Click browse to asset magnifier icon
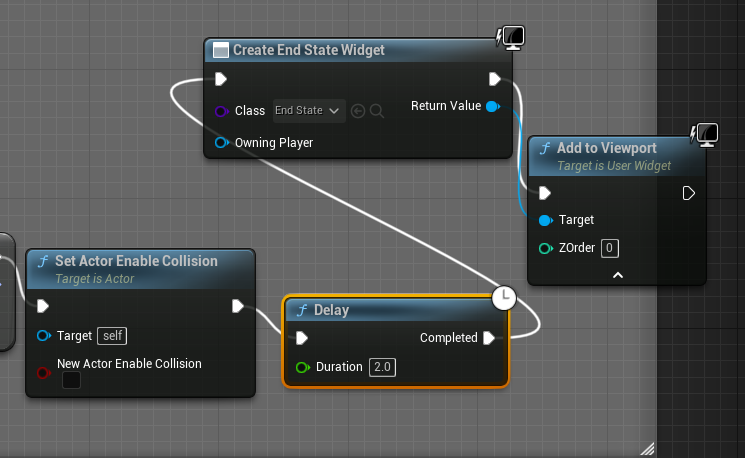The width and height of the screenshot is (745, 458). [x=377, y=111]
